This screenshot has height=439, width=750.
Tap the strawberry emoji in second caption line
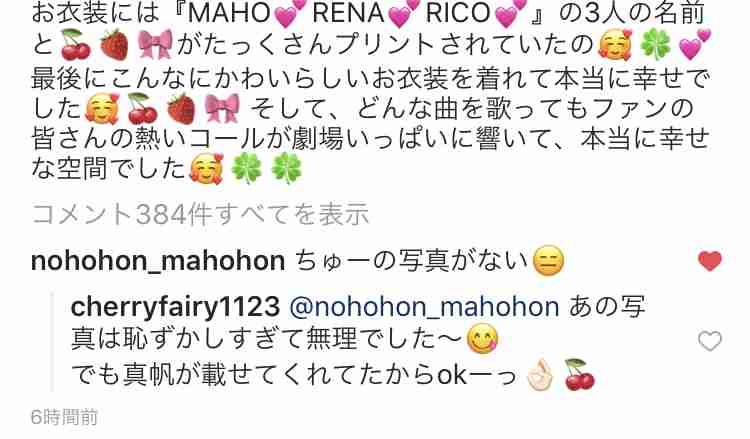(x=114, y=45)
